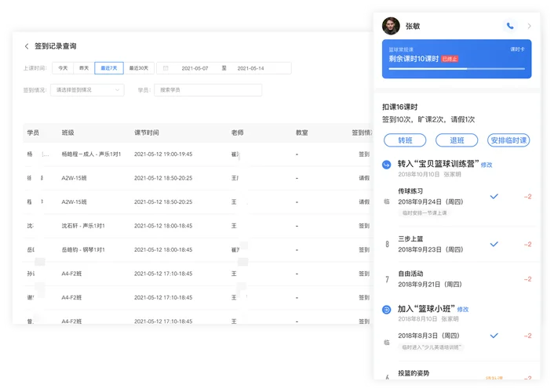Click the 转班 button
Screen dimensions: 554x392
(x=405, y=140)
